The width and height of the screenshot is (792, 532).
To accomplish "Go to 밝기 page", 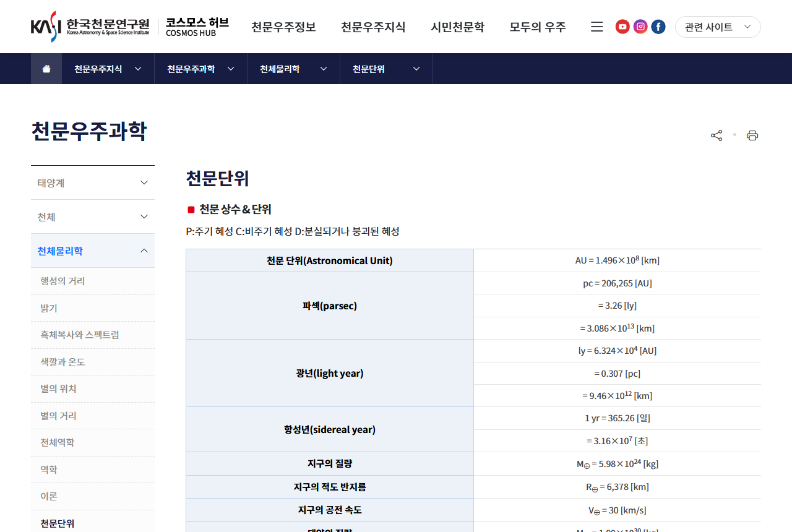I will coord(49,308).
